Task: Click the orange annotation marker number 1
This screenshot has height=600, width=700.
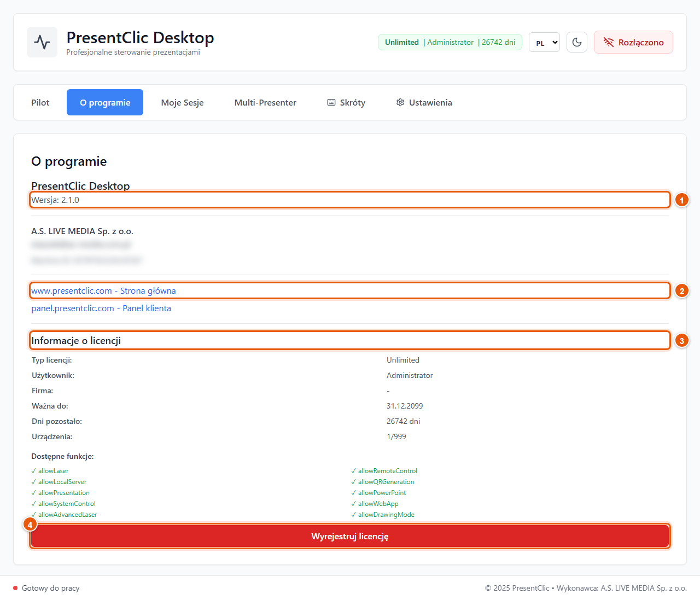Action: 681,200
